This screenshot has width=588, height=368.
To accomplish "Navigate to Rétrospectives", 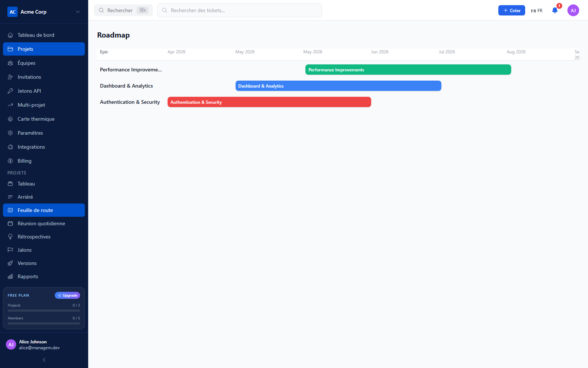I will pos(44,237).
